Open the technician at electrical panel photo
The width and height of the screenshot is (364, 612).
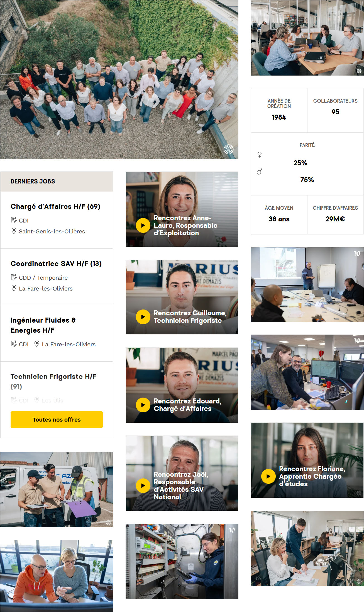182,561
